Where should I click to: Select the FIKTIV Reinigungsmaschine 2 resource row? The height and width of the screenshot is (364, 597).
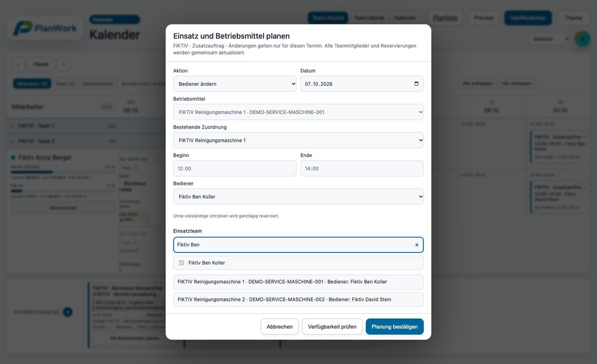[298, 299]
